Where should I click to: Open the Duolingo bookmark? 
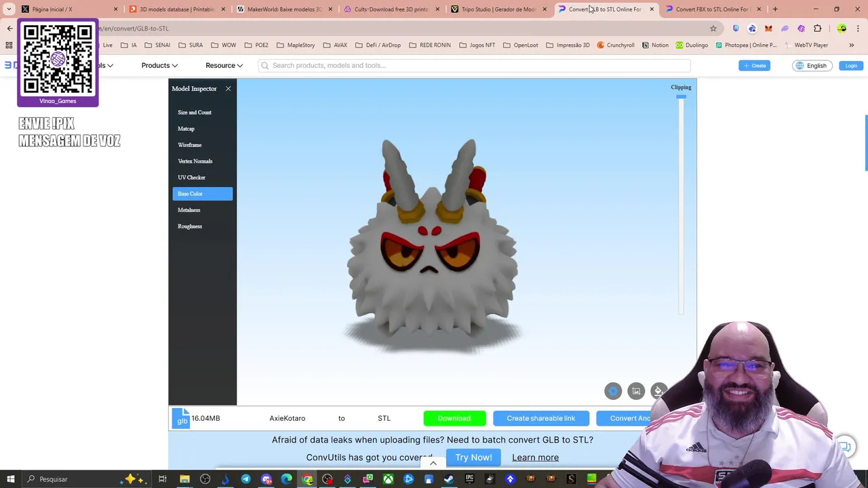692,45
